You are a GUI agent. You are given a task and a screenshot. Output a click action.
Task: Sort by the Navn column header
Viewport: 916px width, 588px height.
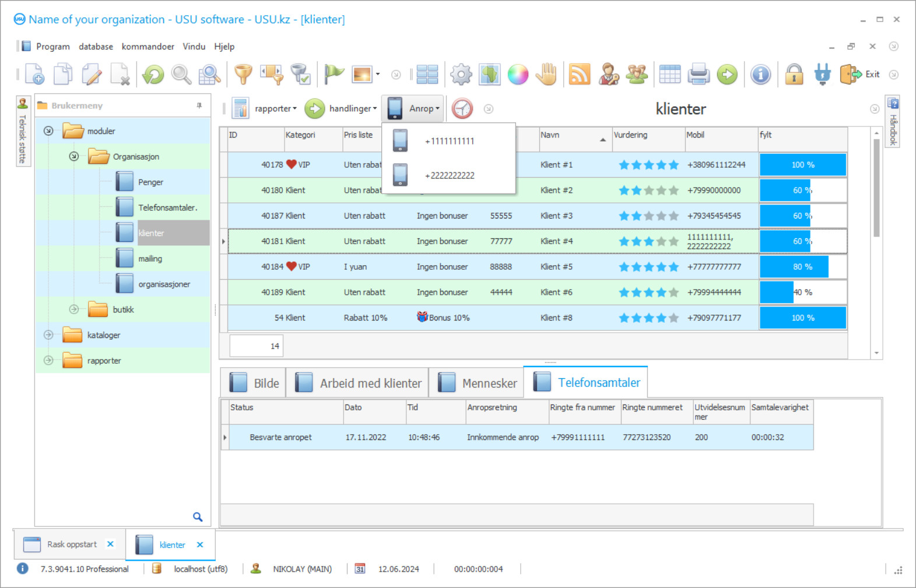click(574, 139)
